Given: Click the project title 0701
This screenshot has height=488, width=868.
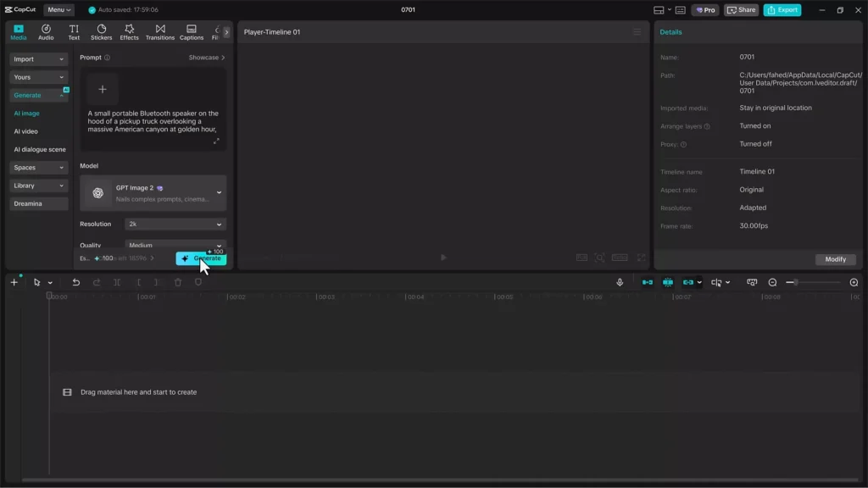Looking at the screenshot, I should 408,10.
